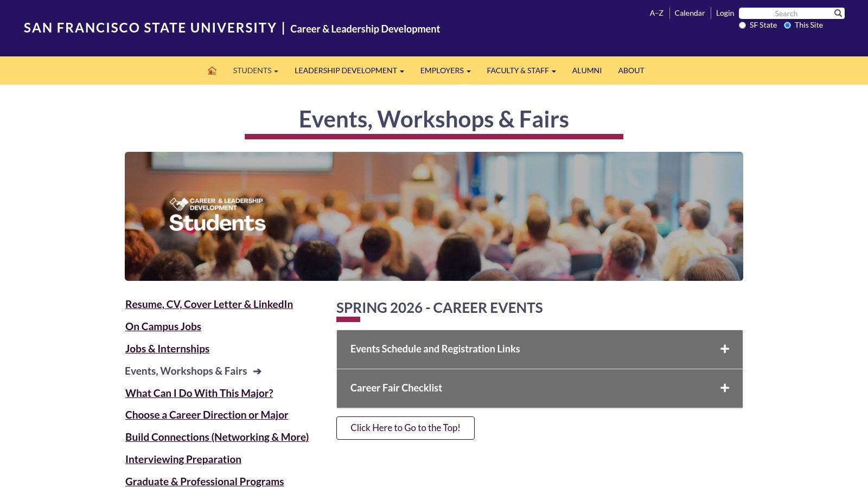Open the Calendar link
868x488 pixels.
[x=690, y=13]
